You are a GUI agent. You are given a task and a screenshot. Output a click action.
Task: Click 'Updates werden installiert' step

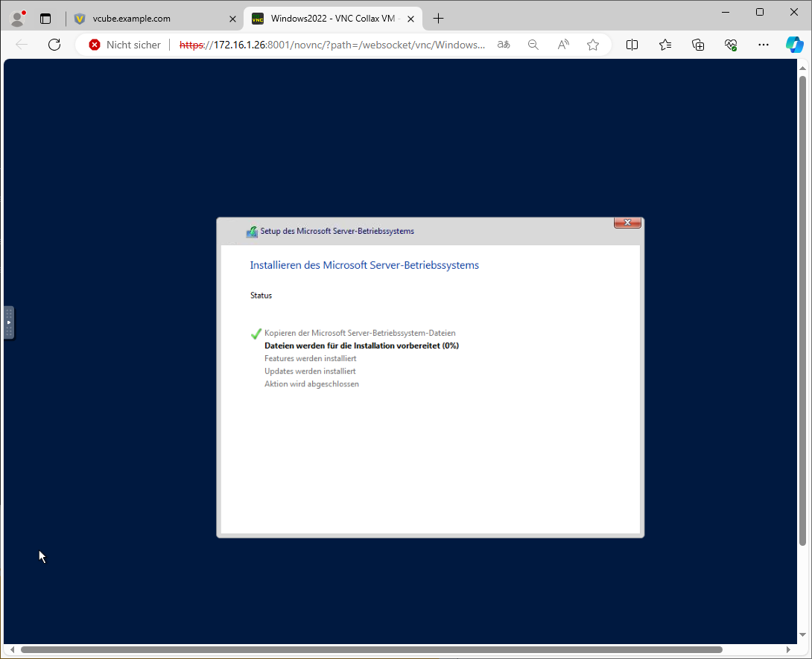310,371
